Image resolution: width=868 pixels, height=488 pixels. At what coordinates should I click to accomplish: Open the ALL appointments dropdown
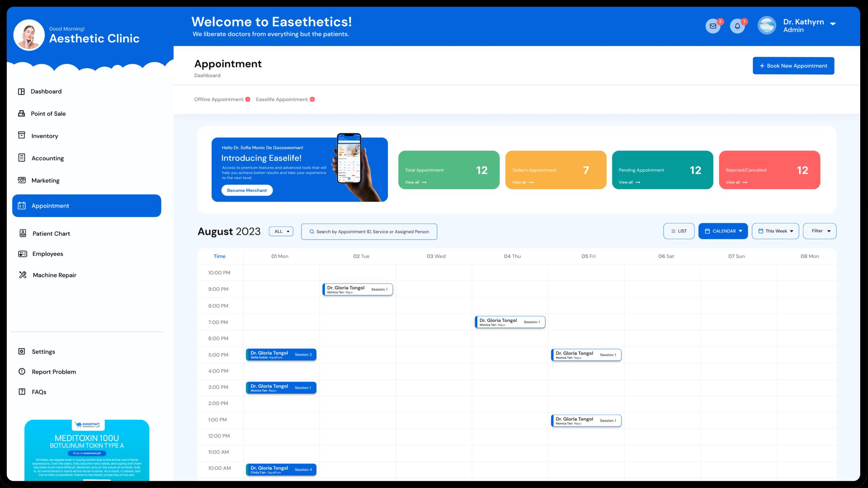tap(281, 232)
